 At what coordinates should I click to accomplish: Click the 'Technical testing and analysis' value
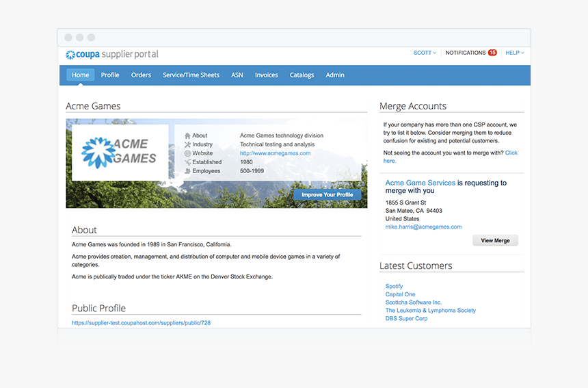[277, 144]
